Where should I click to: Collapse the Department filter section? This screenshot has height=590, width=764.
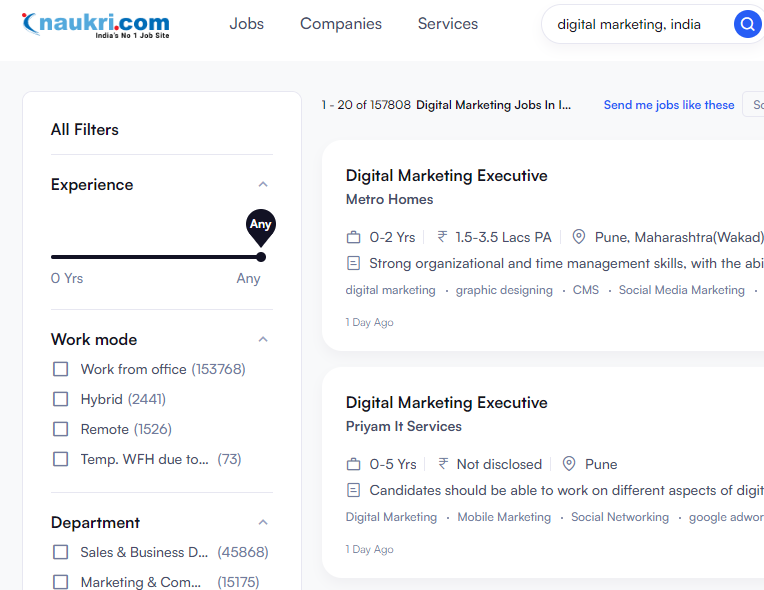pyautogui.click(x=263, y=522)
